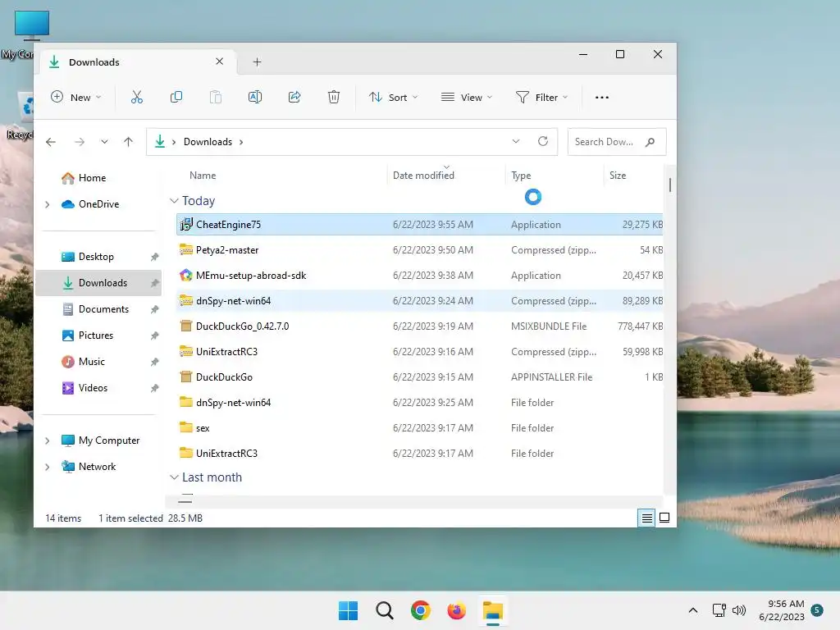Expand Network tree node
Image resolution: width=840 pixels, height=630 pixels.
pos(47,467)
